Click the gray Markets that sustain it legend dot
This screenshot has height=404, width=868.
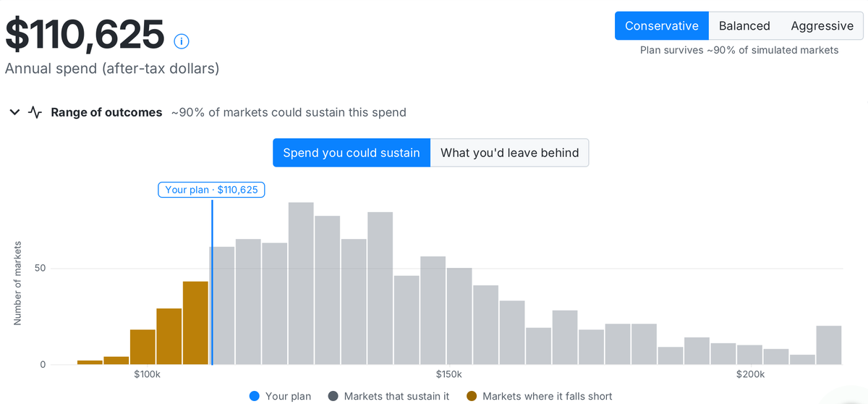[333, 396]
